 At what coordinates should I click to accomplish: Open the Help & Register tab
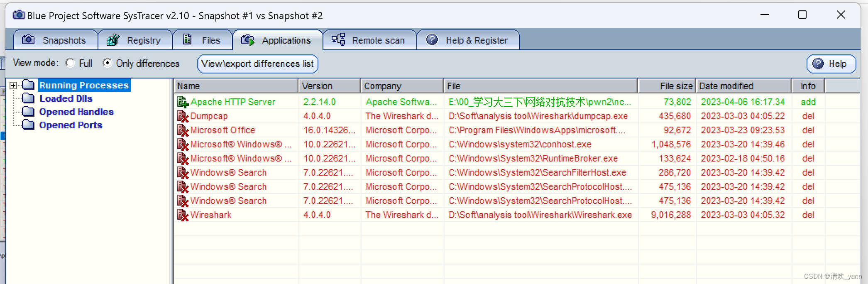(468, 40)
